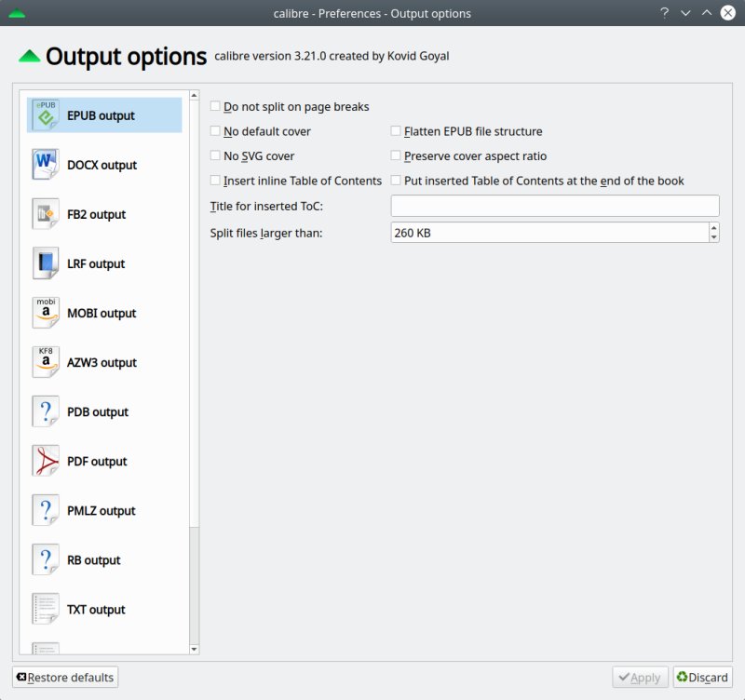Check Flatten EPUB file structure
The height and width of the screenshot is (700, 745).
(x=396, y=131)
